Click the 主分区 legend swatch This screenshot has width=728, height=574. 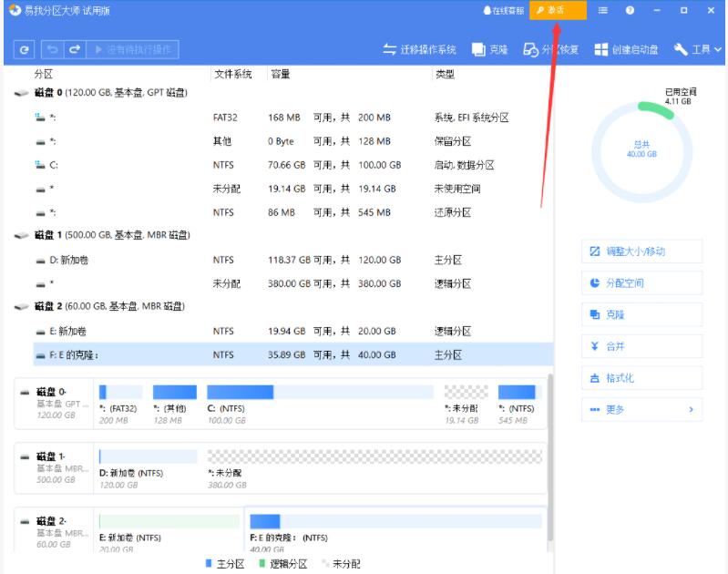(209, 563)
